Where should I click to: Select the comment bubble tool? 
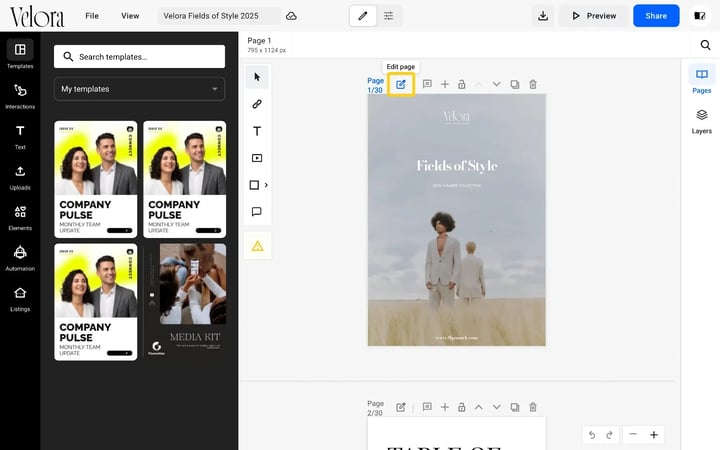click(257, 212)
